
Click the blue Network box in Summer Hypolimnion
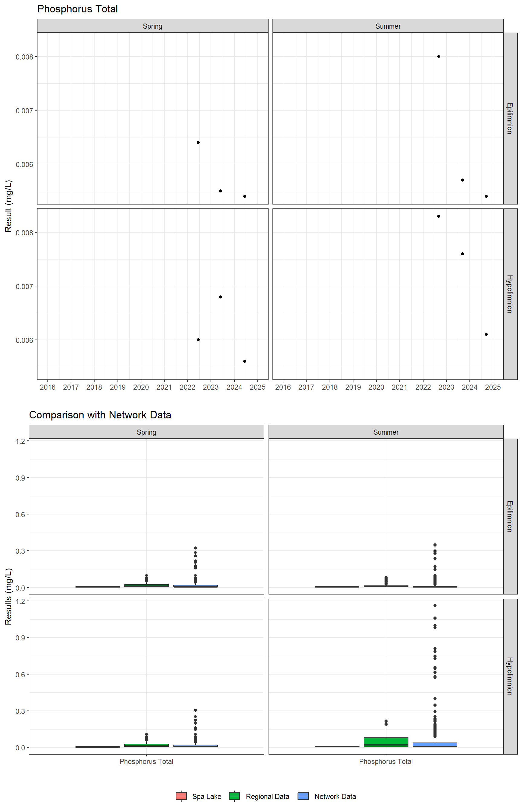tap(435, 745)
